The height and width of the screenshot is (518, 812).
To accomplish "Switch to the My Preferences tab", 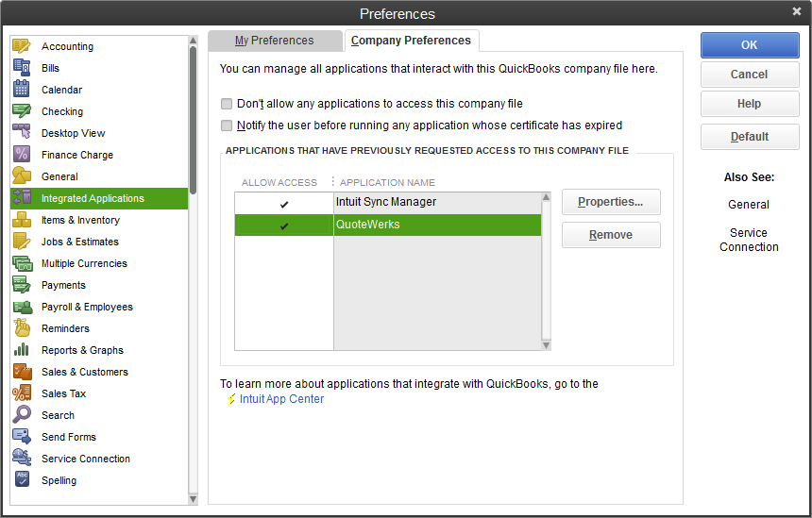I will [274, 41].
